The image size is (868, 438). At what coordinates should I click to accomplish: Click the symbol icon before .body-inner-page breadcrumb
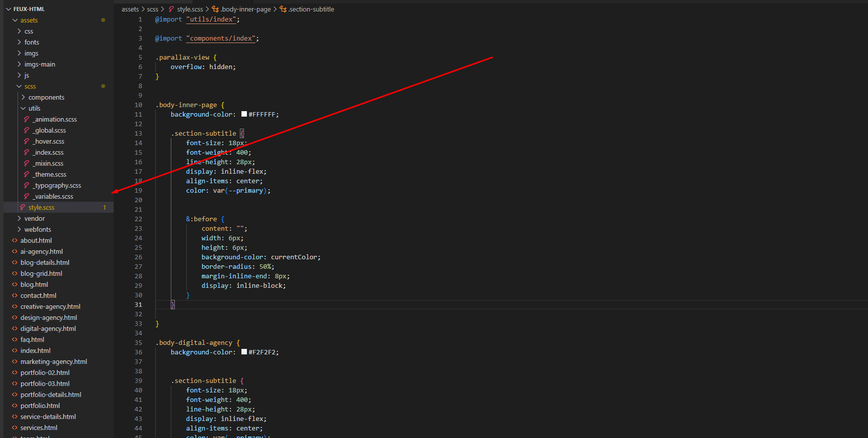point(215,9)
